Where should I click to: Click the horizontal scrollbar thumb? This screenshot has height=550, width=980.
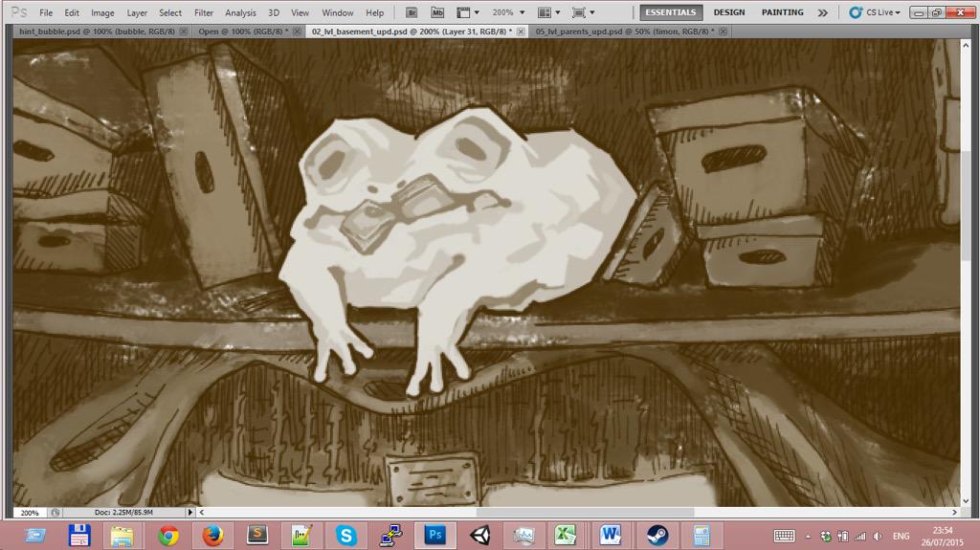tap(585, 513)
